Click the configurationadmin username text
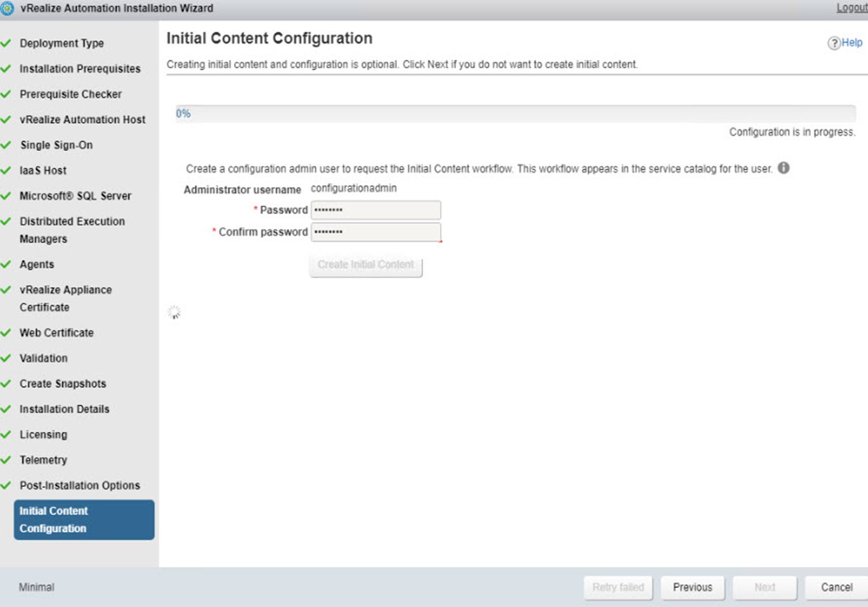Image resolution: width=868 pixels, height=607 pixels. pyautogui.click(x=354, y=188)
